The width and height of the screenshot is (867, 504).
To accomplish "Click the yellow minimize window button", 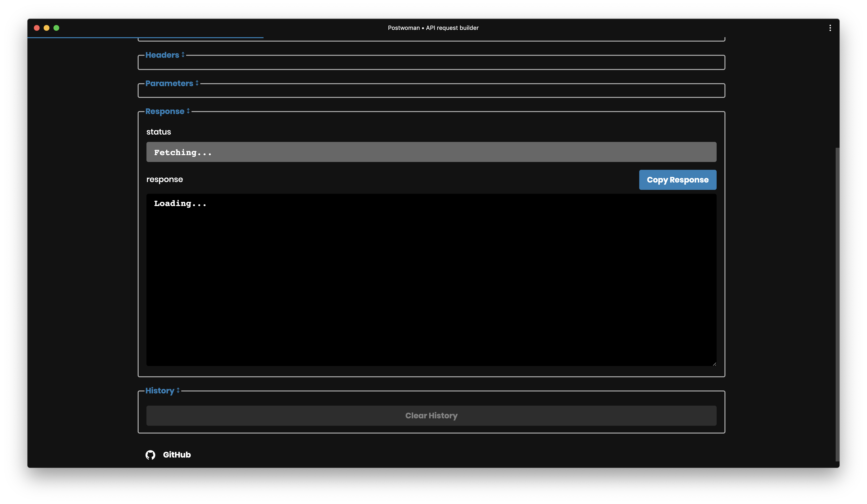I will coord(47,28).
